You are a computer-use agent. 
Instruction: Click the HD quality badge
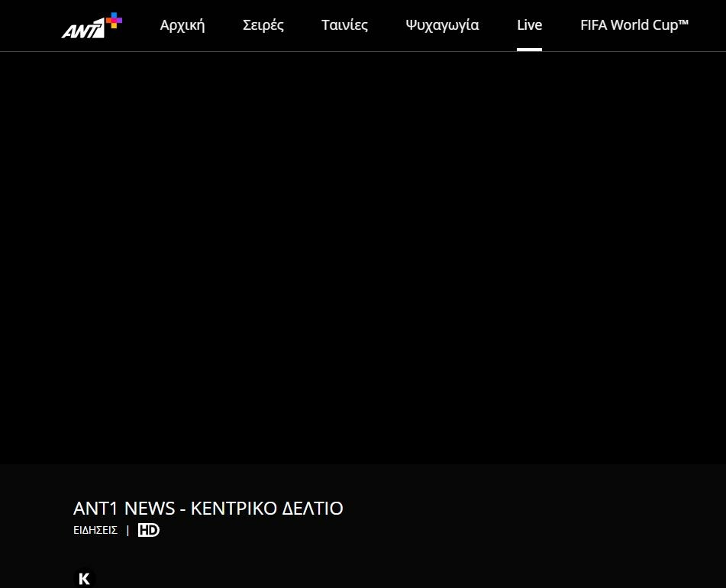(x=149, y=530)
